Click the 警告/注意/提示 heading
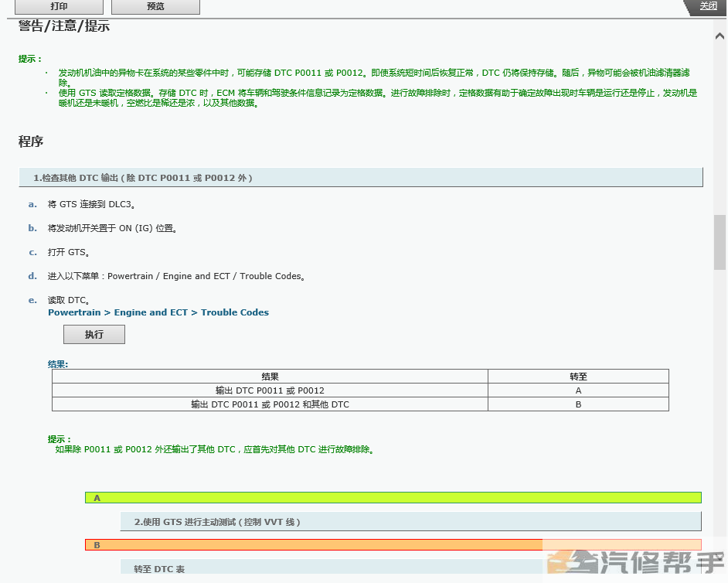The height and width of the screenshot is (583, 728). pos(64,26)
